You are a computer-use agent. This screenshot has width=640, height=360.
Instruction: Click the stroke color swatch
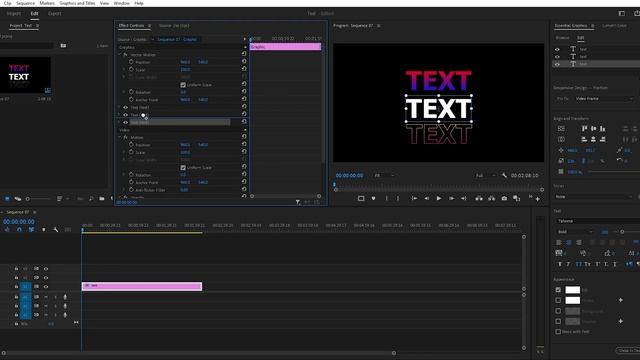point(572,300)
